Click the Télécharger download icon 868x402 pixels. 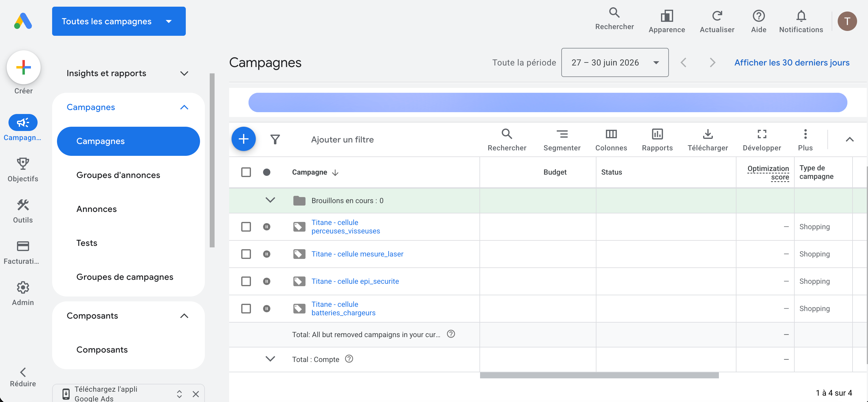[x=708, y=134]
